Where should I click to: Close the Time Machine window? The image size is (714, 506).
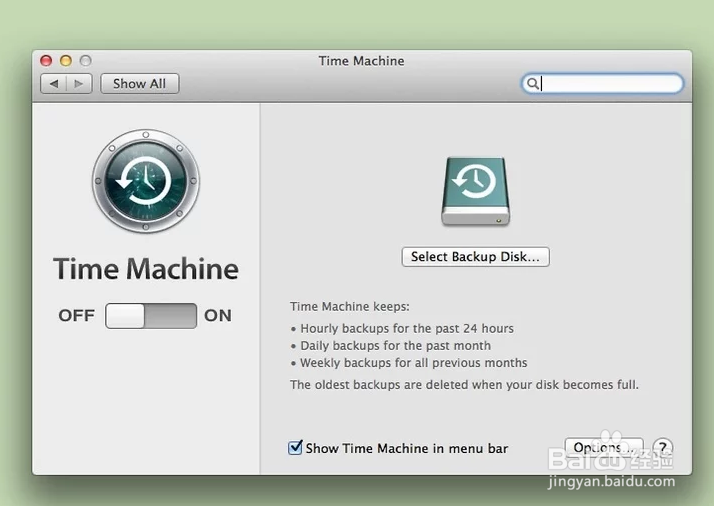(46, 60)
